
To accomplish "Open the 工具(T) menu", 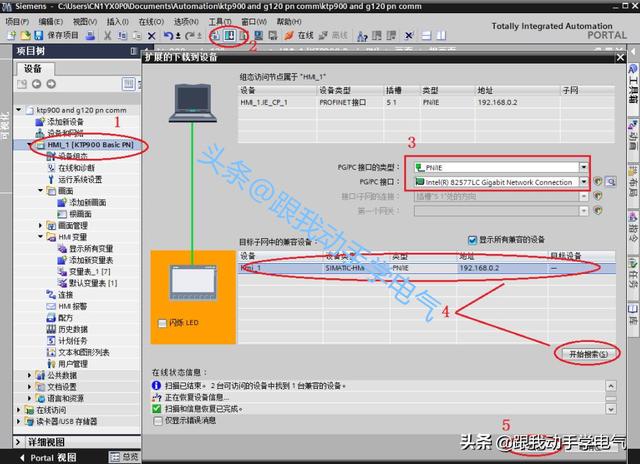I will (220, 22).
